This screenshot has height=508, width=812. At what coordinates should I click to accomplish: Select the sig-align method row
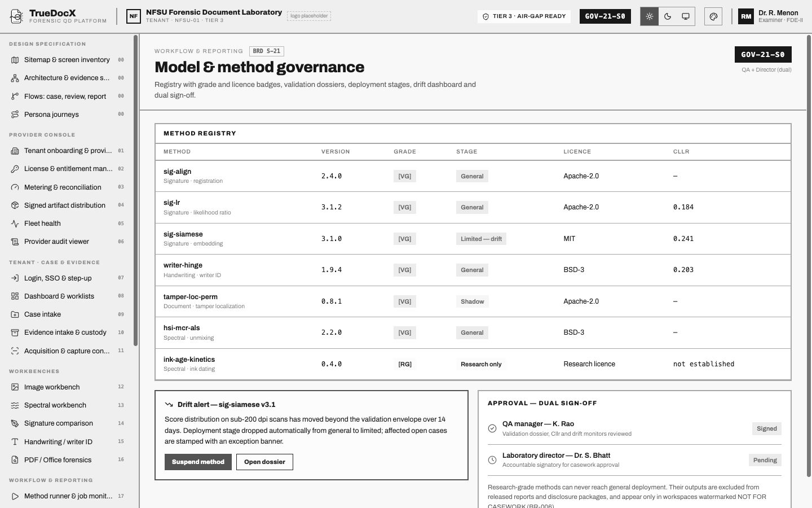473,176
